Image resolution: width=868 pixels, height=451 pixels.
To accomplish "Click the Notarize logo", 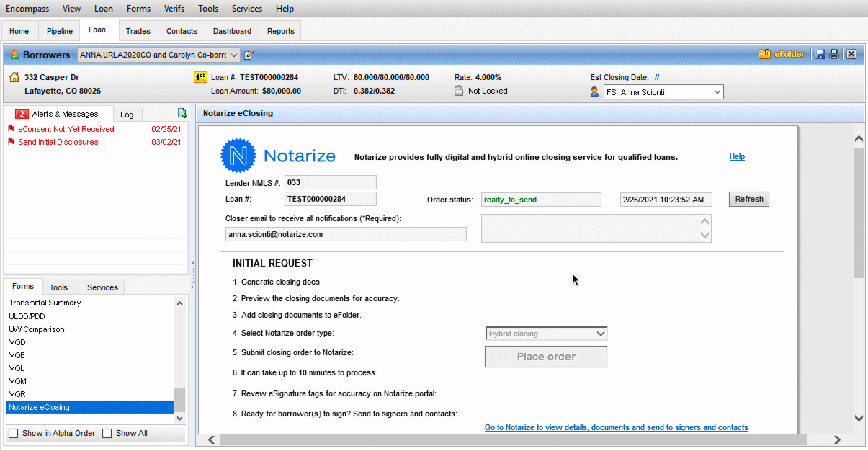I will (x=278, y=156).
